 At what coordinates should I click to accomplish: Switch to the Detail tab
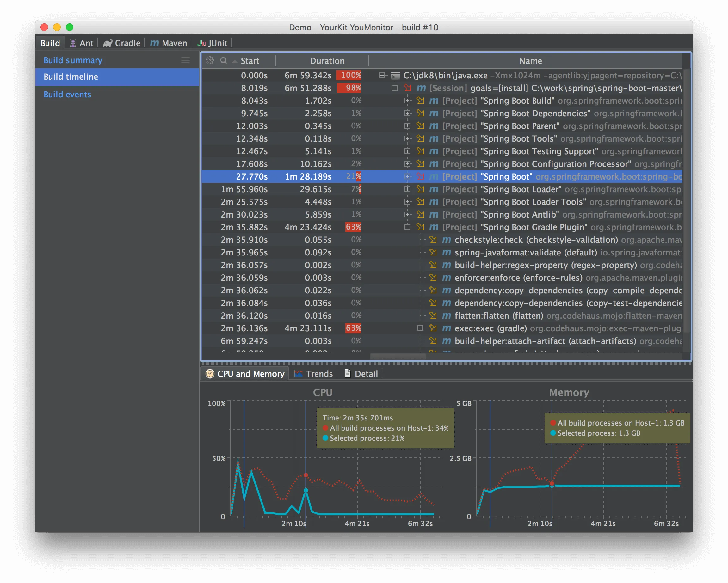361,374
